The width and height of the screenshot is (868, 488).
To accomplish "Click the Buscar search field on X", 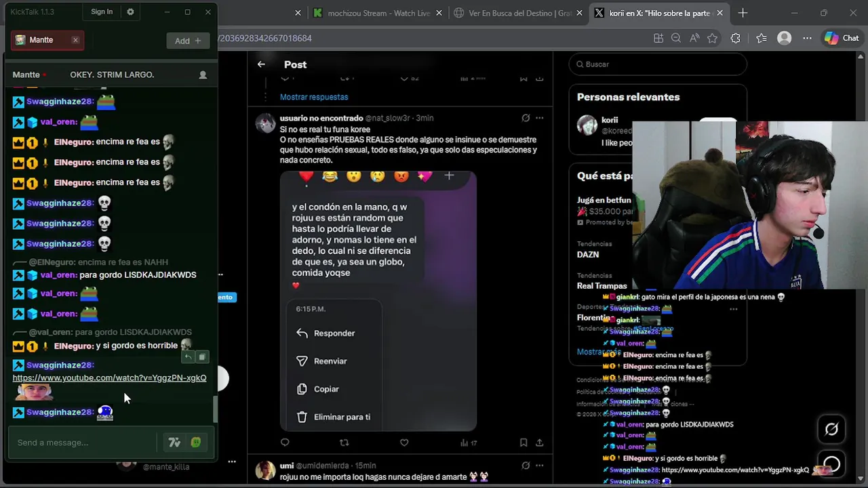I will (x=658, y=64).
